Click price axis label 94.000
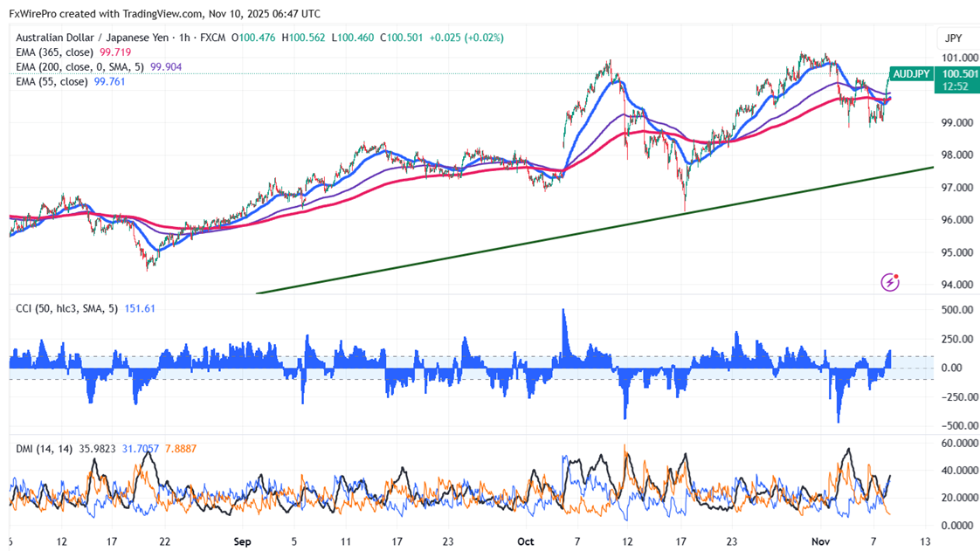The height and width of the screenshot is (551, 980). pos(957,285)
